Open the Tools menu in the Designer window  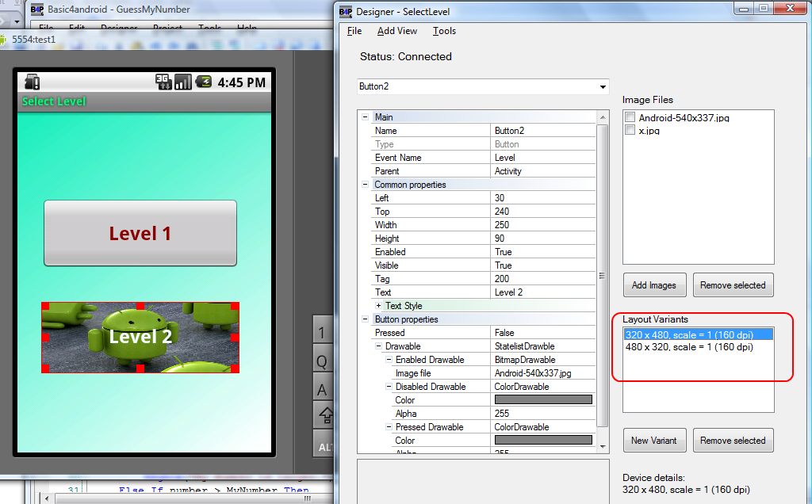tap(443, 31)
